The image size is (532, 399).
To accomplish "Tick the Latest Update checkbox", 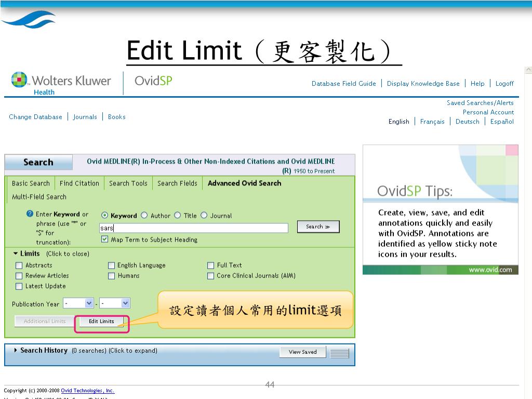I will [x=19, y=286].
